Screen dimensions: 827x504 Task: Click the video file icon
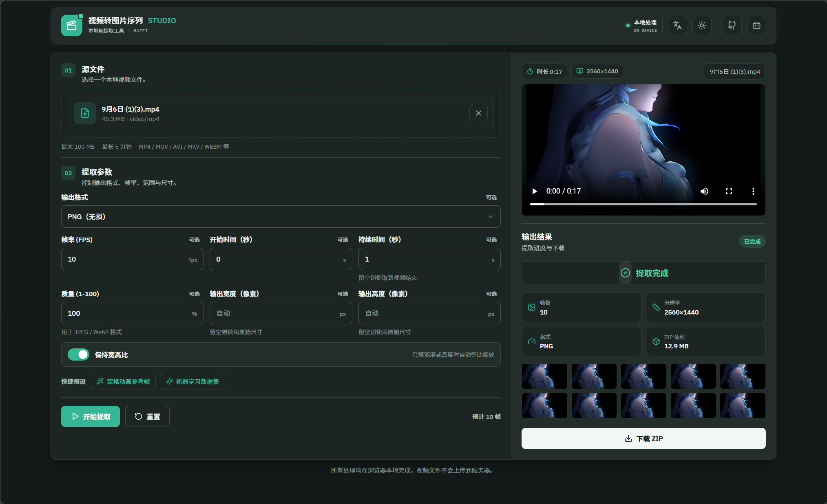tap(85, 113)
